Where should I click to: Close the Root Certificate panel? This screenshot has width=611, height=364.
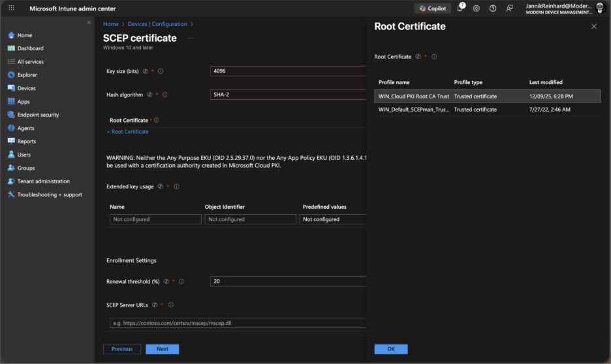593,27
